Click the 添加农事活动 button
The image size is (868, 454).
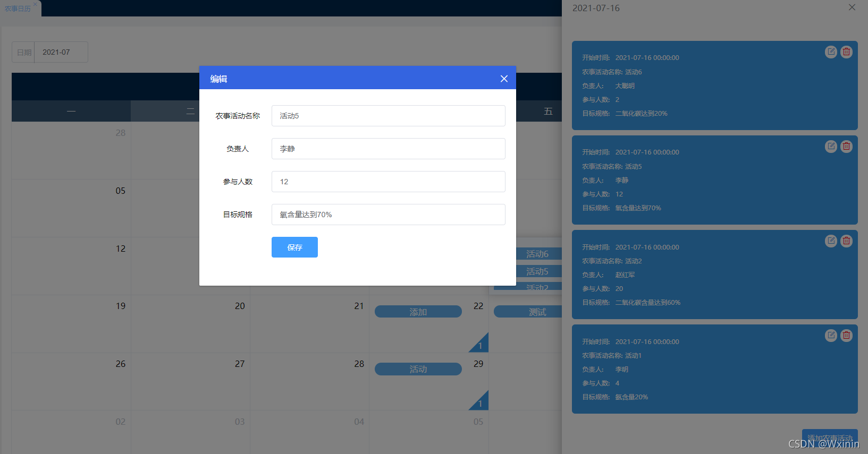click(x=830, y=438)
